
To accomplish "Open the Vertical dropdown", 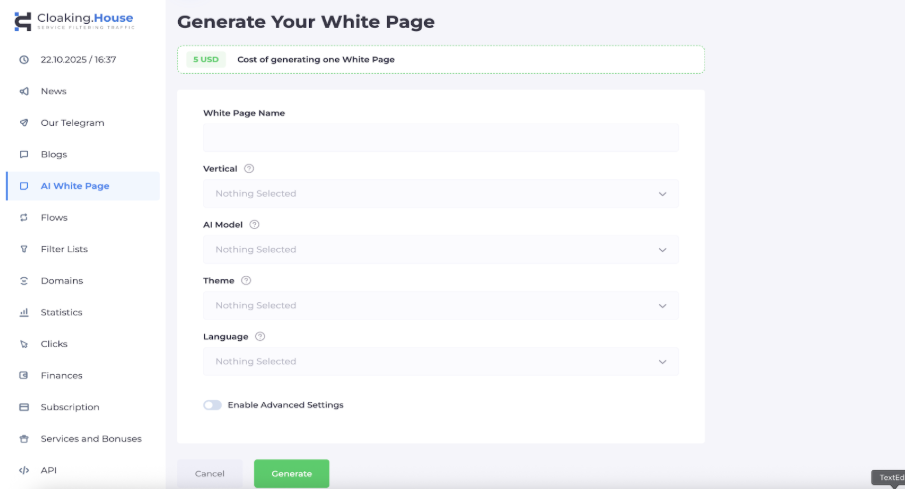I will [x=440, y=194].
